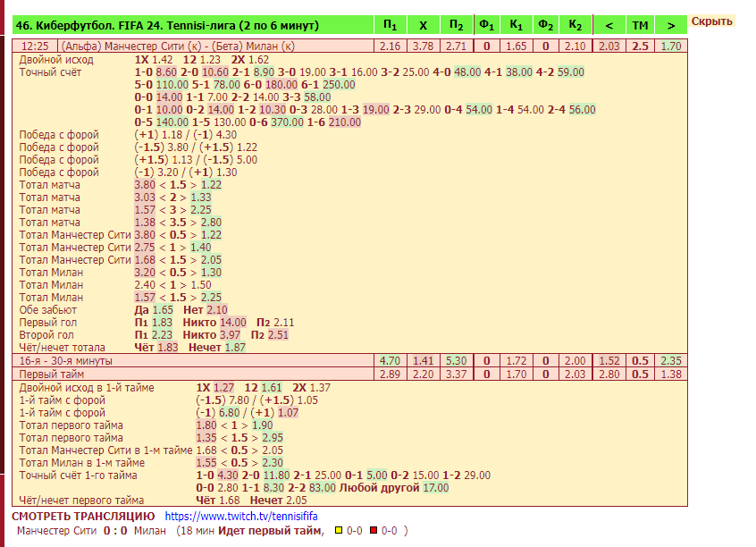Screen dimensions: 756x547
Task: Pick exact score 3-0 at 19.00
Action: click(x=313, y=72)
